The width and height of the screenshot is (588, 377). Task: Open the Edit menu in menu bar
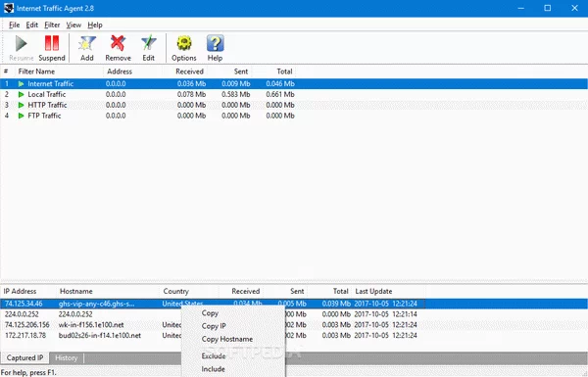(32, 25)
